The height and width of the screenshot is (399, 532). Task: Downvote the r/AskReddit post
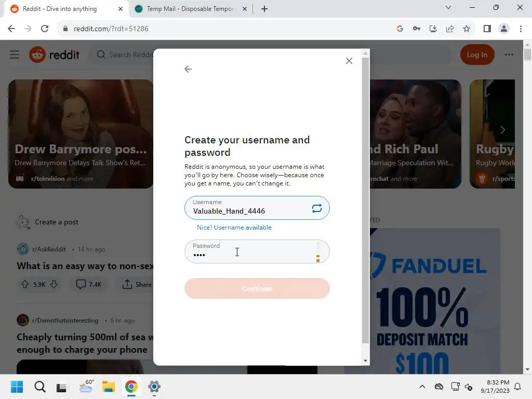(x=54, y=284)
